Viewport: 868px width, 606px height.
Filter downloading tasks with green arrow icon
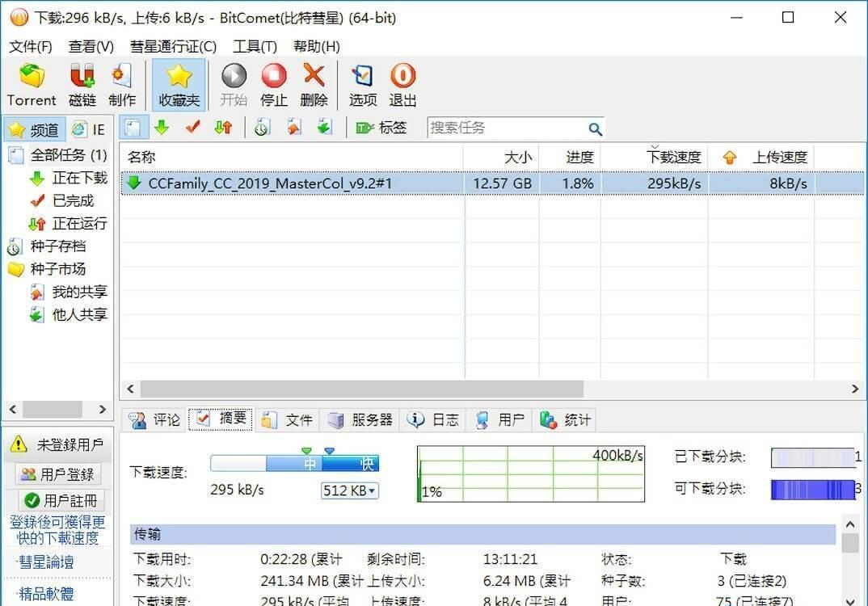tap(162, 128)
